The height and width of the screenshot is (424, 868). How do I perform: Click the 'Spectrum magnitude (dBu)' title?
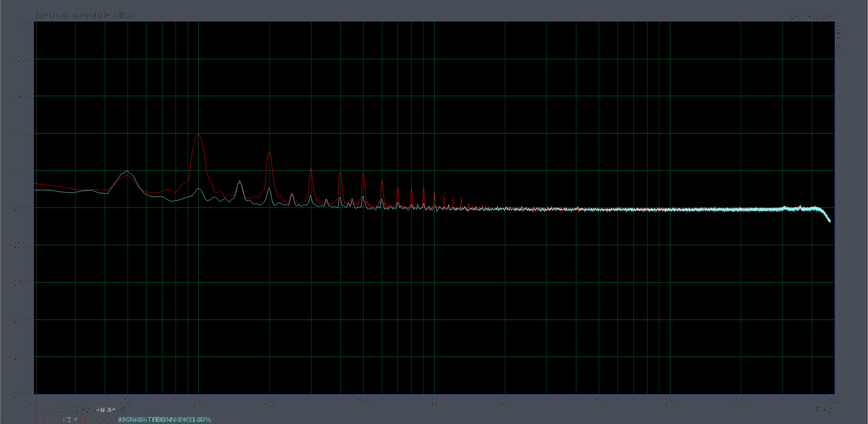(84, 15)
